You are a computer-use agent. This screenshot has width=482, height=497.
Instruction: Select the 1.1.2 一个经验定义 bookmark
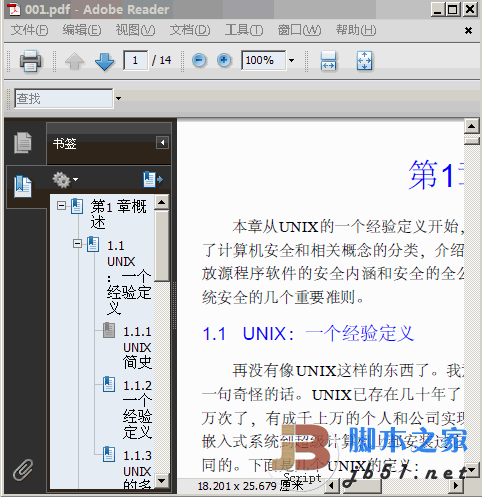click(137, 409)
